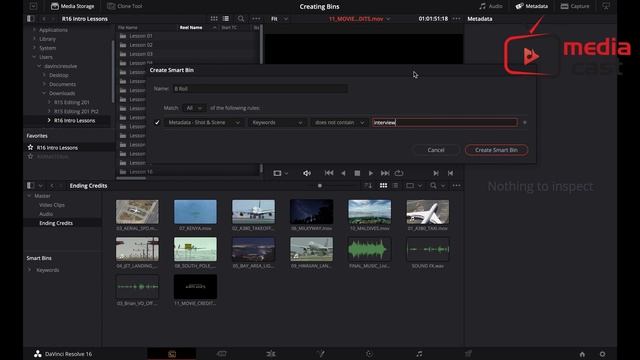Viewport: 640px width, 360px height.
Task: Open the Fit zoom dropdown
Action: [x=279, y=19]
